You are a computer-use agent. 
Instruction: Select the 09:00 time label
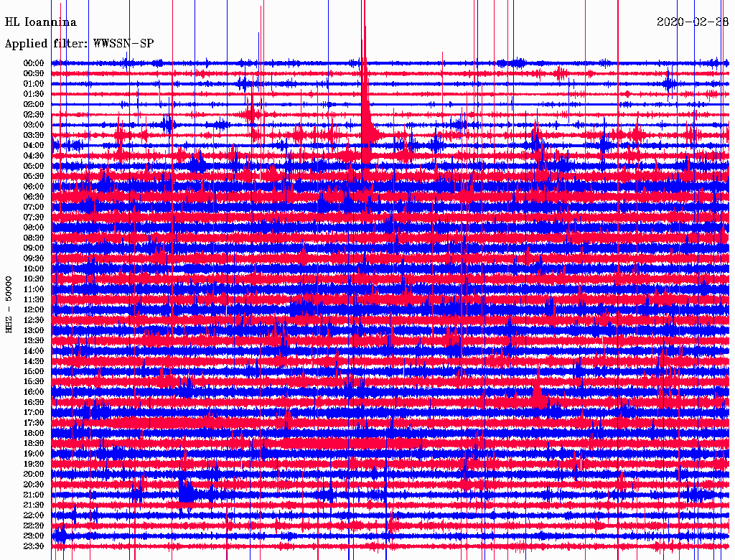(34, 248)
